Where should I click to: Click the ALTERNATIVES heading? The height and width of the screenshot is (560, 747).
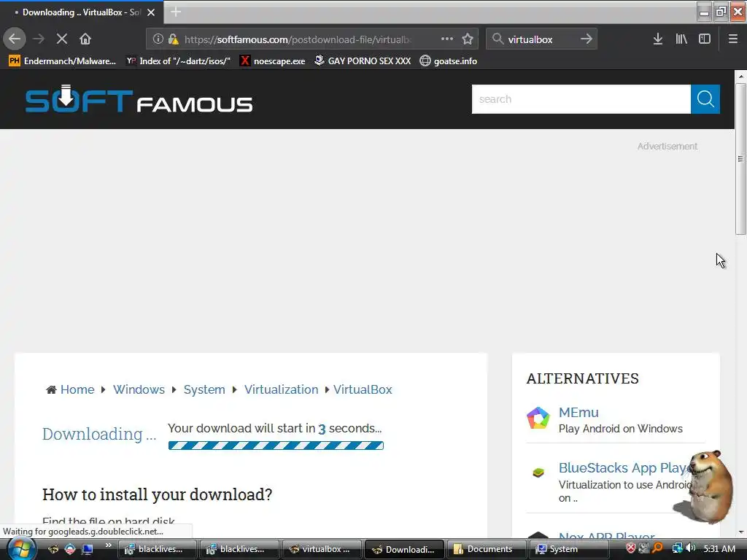(582, 378)
